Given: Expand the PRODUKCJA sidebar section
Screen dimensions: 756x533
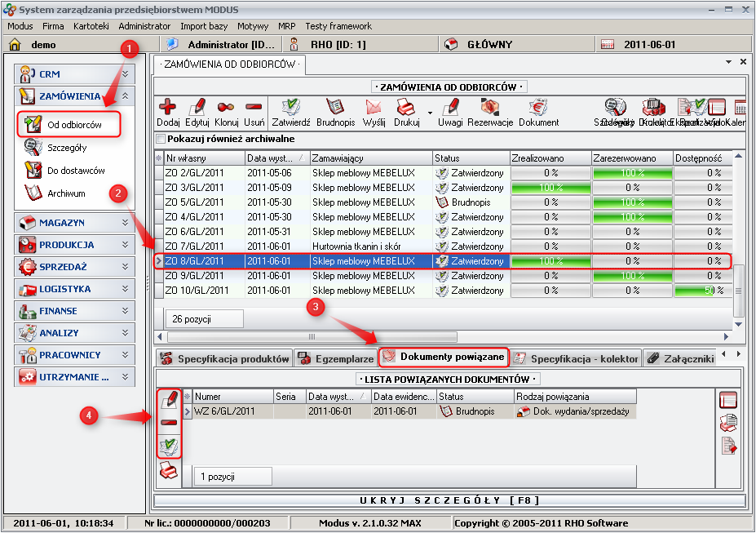Looking at the screenshot, I should pyautogui.click(x=125, y=244).
